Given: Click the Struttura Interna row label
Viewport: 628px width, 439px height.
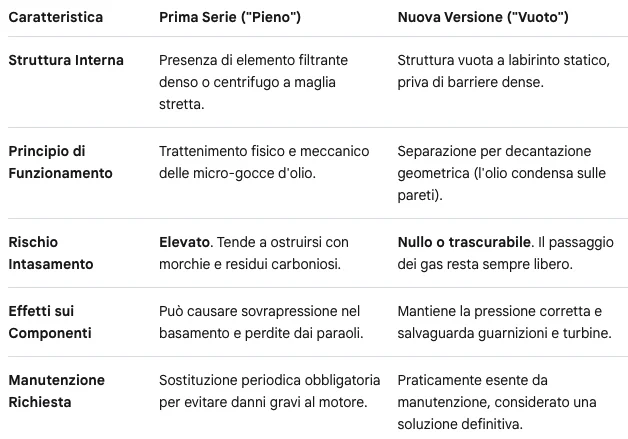Looking at the screenshot, I should click(66, 60).
